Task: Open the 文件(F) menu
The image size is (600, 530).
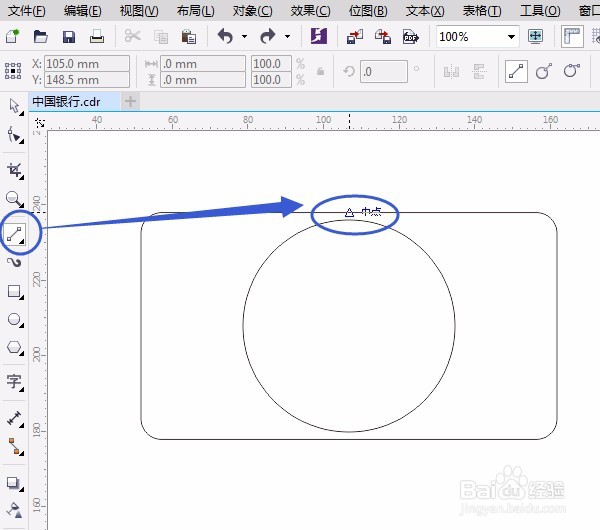Action: 26,11
